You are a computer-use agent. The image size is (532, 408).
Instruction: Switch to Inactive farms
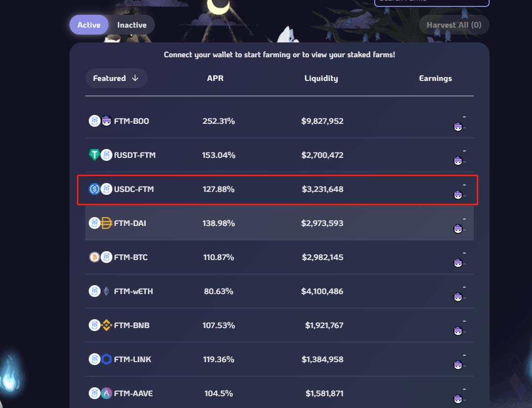(x=132, y=25)
